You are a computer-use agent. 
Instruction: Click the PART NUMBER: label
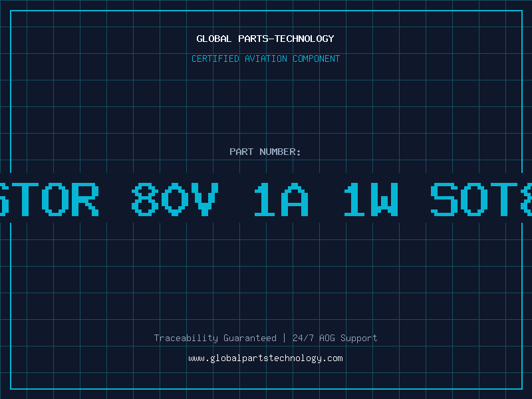[265, 152]
